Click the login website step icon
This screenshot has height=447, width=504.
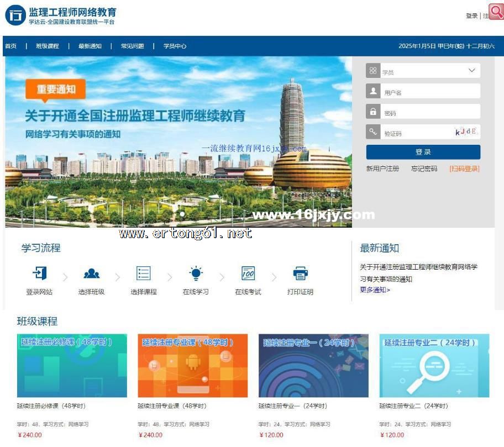[x=39, y=273]
